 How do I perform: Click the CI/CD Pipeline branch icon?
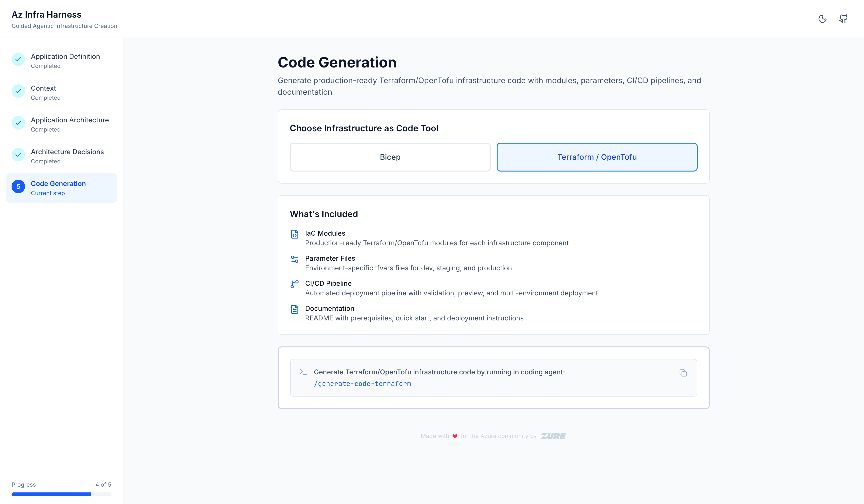[x=295, y=284]
